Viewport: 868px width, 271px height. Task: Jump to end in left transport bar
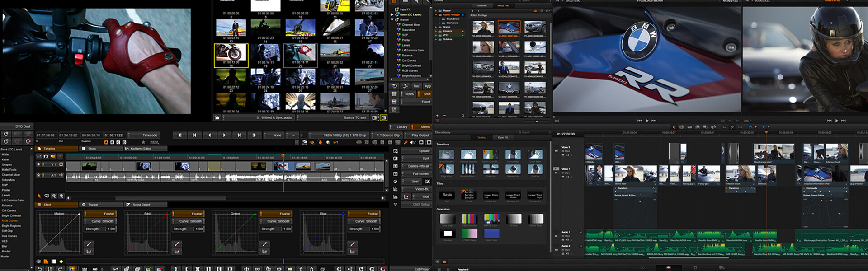239,135
